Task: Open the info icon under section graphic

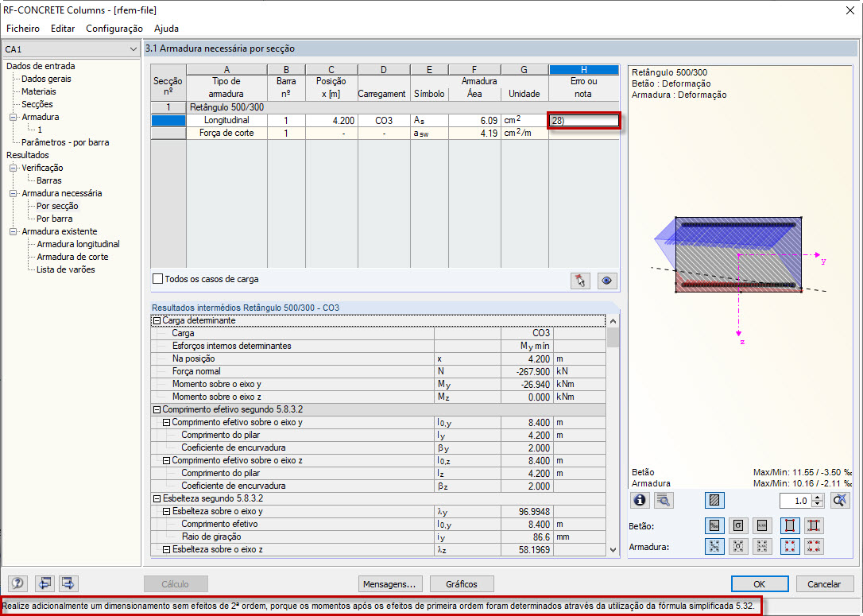Action: [x=640, y=501]
